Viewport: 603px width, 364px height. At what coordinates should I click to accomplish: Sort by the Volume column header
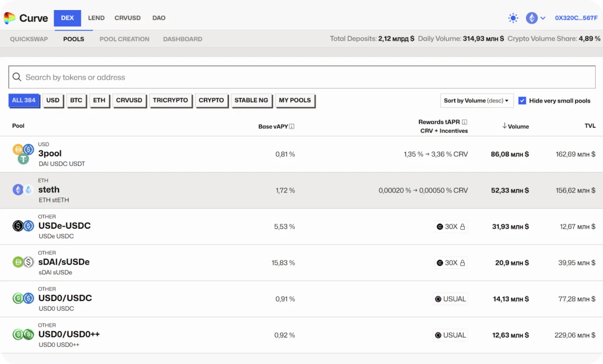[516, 126]
